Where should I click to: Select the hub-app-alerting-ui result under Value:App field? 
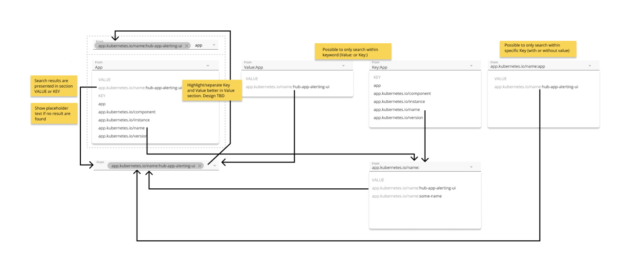288,87
